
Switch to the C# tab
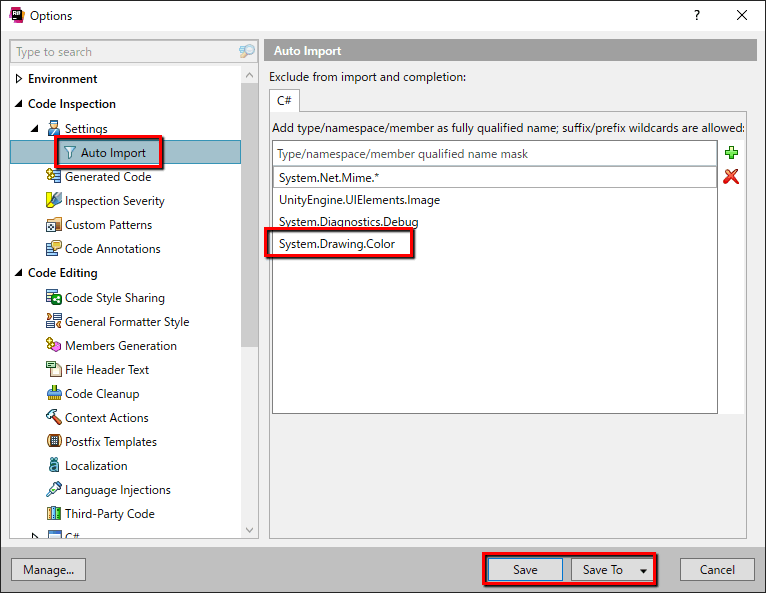[284, 101]
